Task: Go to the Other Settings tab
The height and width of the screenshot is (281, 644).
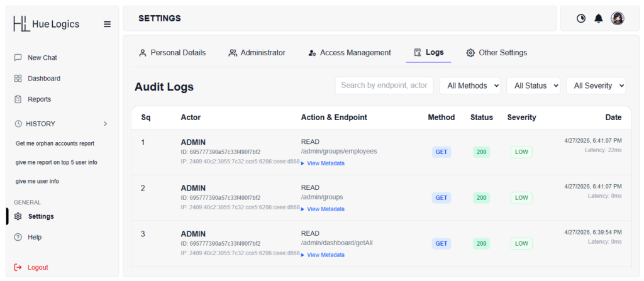Action: (496, 53)
